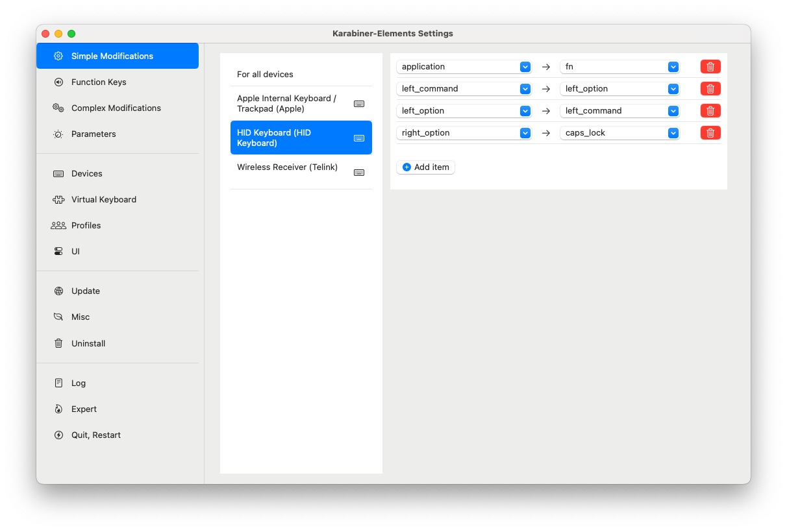Click the Quit, Restart bolt icon
This screenshot has width=787, height=532.
[58, 435]
